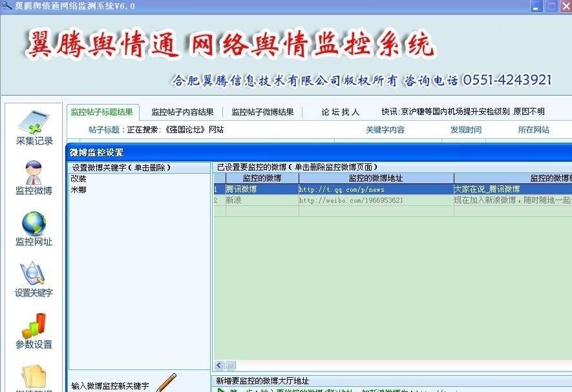Screen dimensions: 572x392
Task: Return to the 监控帖子标题结果 tab
Action: [105, 111]
